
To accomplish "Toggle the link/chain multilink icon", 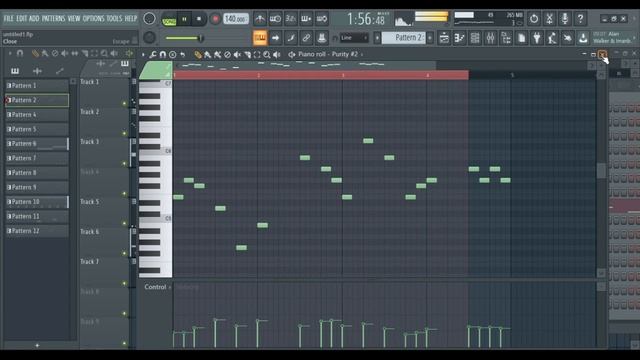I will point(306,38).
